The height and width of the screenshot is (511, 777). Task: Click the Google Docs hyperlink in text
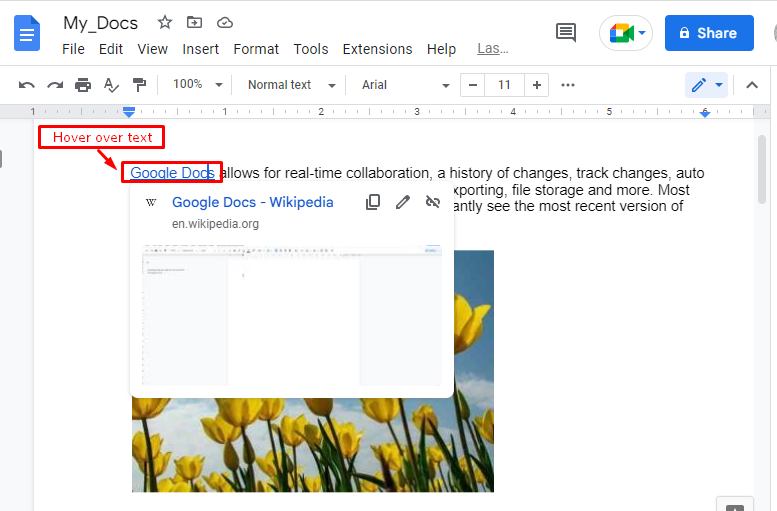click(x=172, y=172)
